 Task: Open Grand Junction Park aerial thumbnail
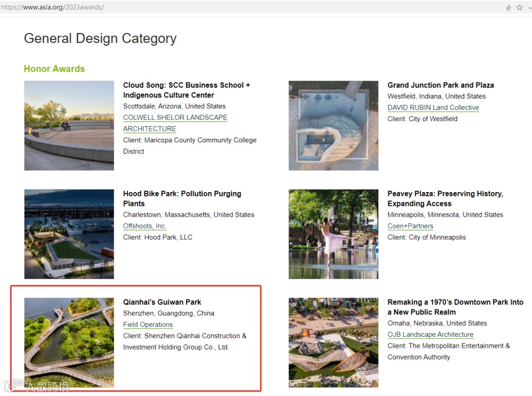(333, 126)
